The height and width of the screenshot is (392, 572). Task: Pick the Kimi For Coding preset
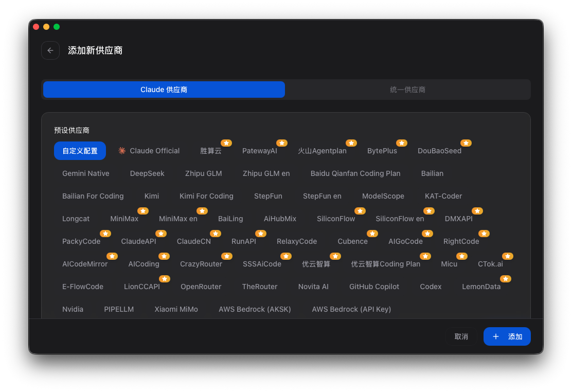pos(206,196)
